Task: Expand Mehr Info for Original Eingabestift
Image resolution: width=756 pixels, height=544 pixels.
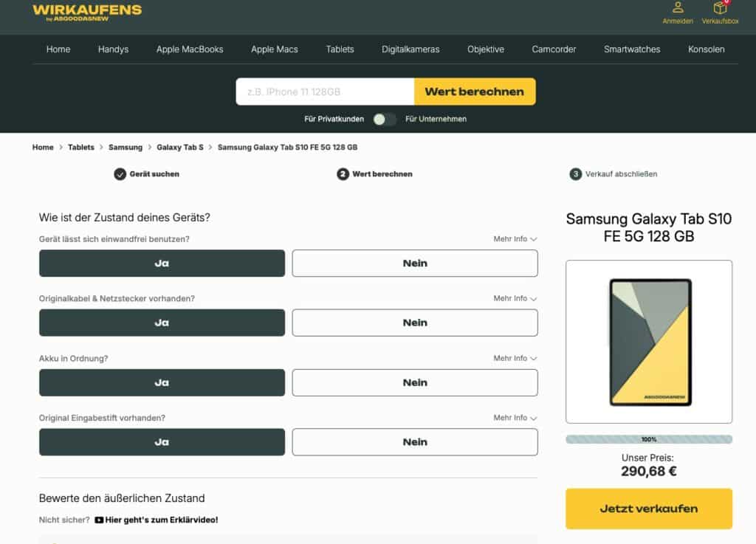Action: 515,418
